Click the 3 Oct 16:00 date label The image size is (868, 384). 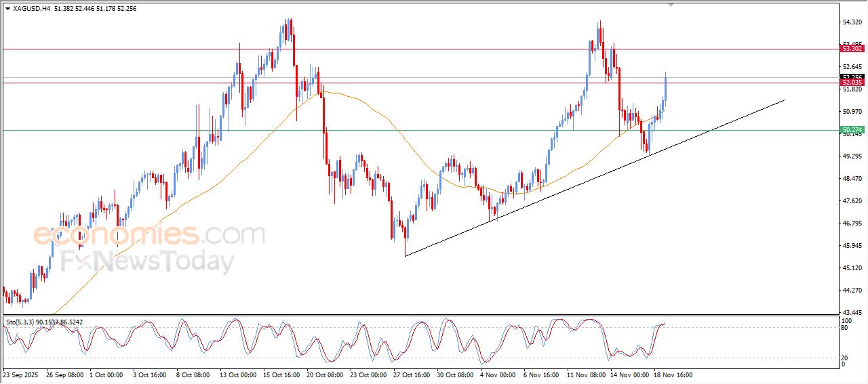pos(151,375)
